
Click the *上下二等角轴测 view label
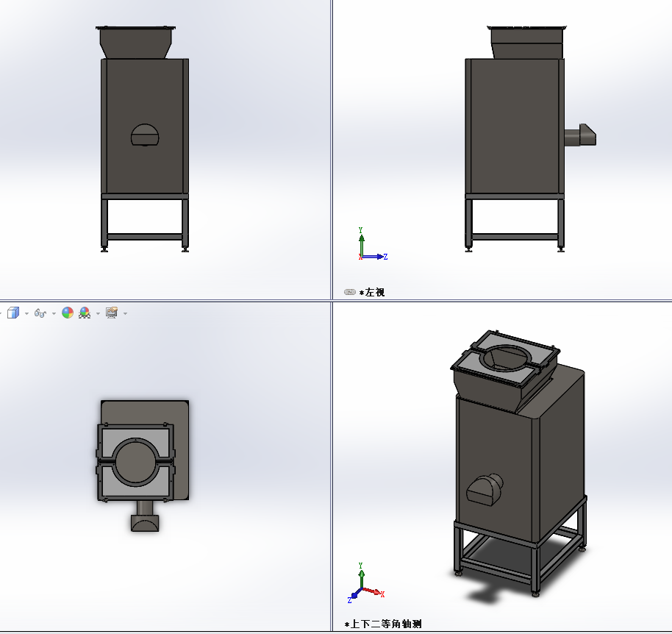(x=385, y=624)
